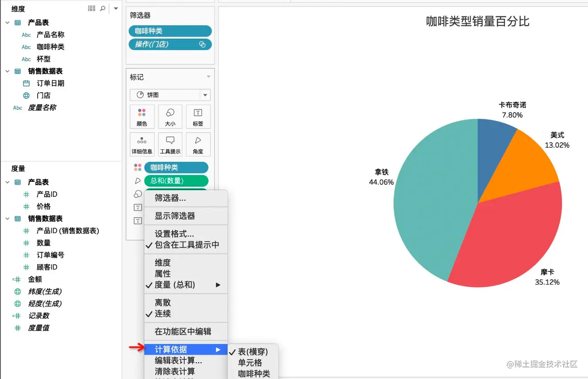The width and height of the screenshot is (588, 379).
Task: Click the calculated-field icon beside 金额
Action: [x=17, y=279]
